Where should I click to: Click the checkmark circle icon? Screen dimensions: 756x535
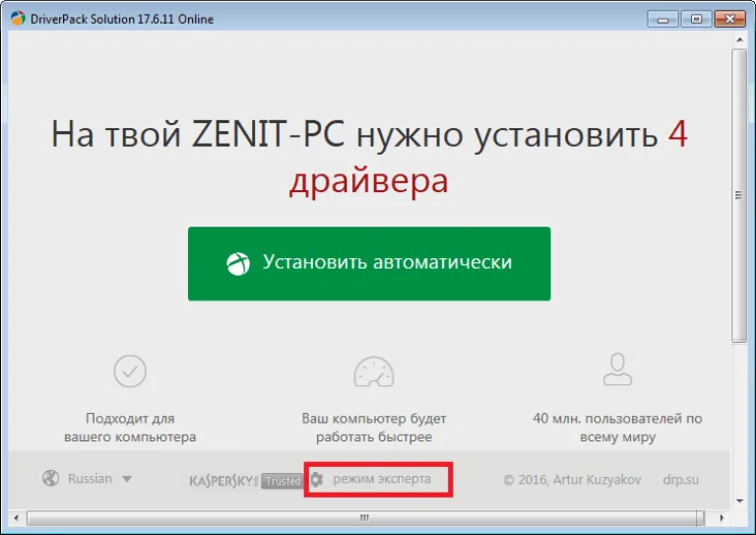pyautogui.click(x=130, y=371)
